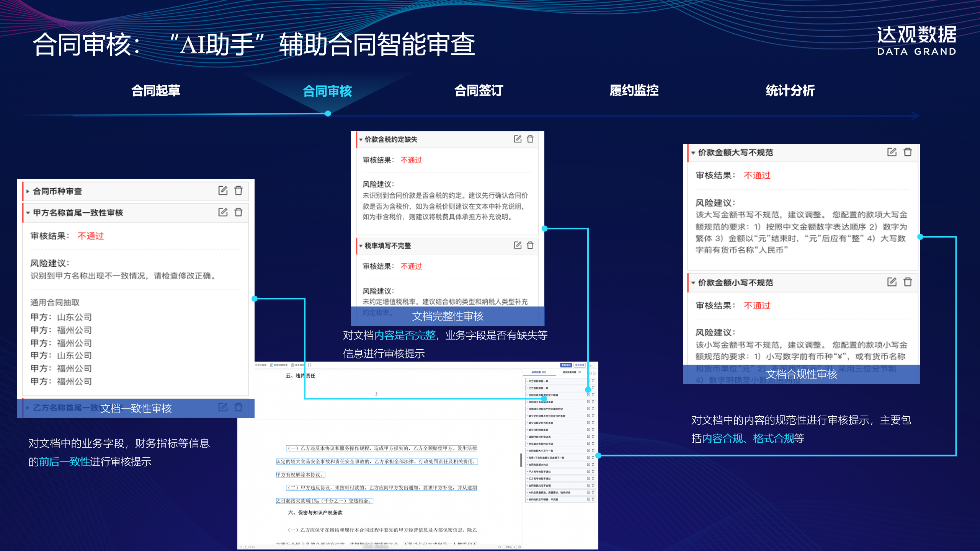980x551 pixels.
Task: Click edit icon for 合同币种审查 rule
Action: tap(223, 191)
